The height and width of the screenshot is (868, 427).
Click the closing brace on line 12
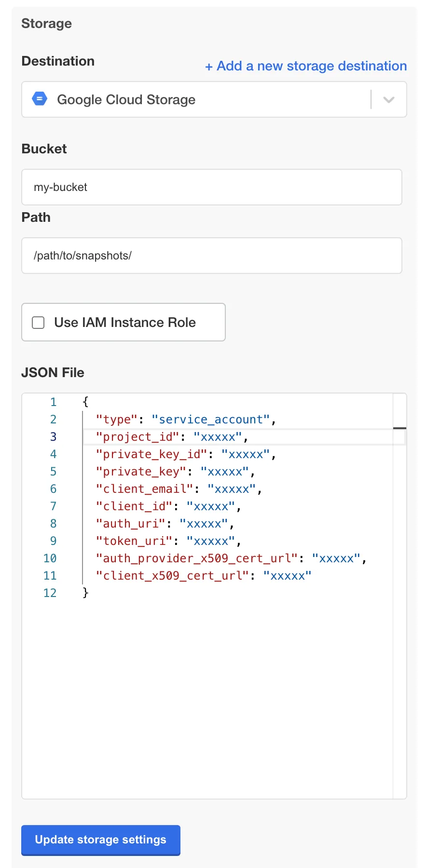point(85,593)
